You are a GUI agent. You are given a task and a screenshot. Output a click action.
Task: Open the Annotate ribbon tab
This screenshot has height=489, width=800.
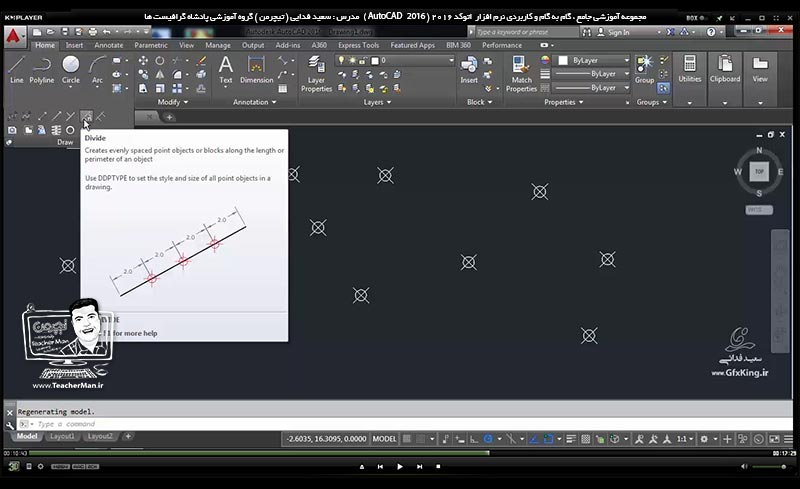[109, 45]
